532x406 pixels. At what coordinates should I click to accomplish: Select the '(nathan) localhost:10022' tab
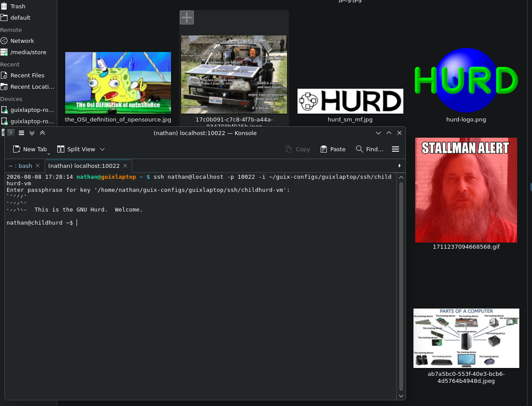[84, 166]
